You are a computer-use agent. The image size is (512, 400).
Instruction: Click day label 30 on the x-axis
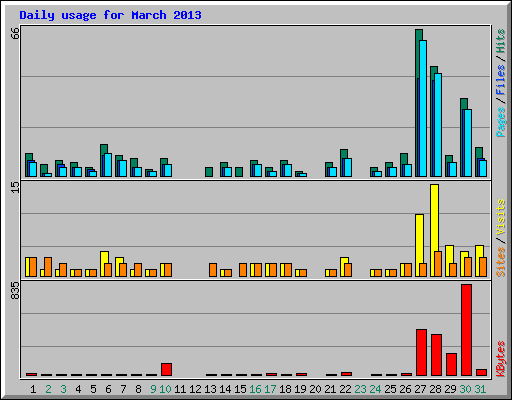coord(465,389)
